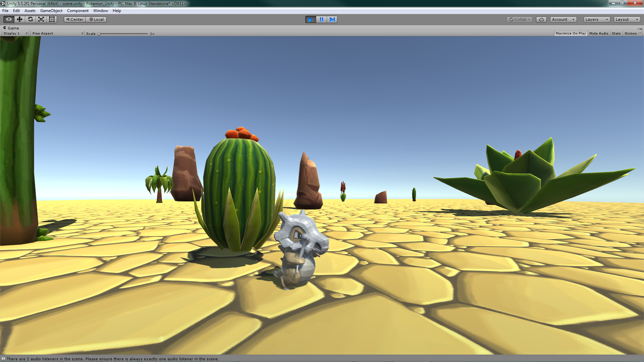Image resolution: width=644 pixels, height=362 pixels.
Task: Open the GameObject menu
Action: (51, 11)
